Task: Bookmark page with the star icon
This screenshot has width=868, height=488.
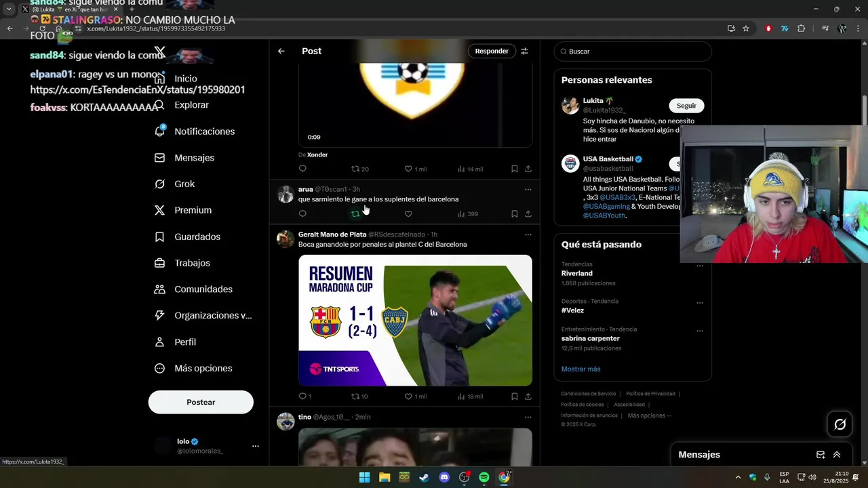Action: click(x=746, y=28)
